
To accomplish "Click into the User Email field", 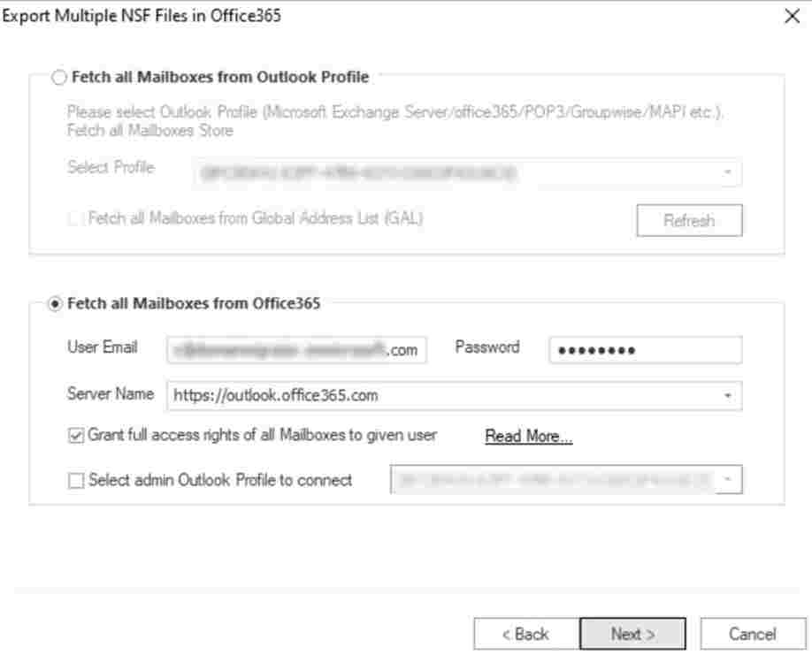I will coord(296,350).
